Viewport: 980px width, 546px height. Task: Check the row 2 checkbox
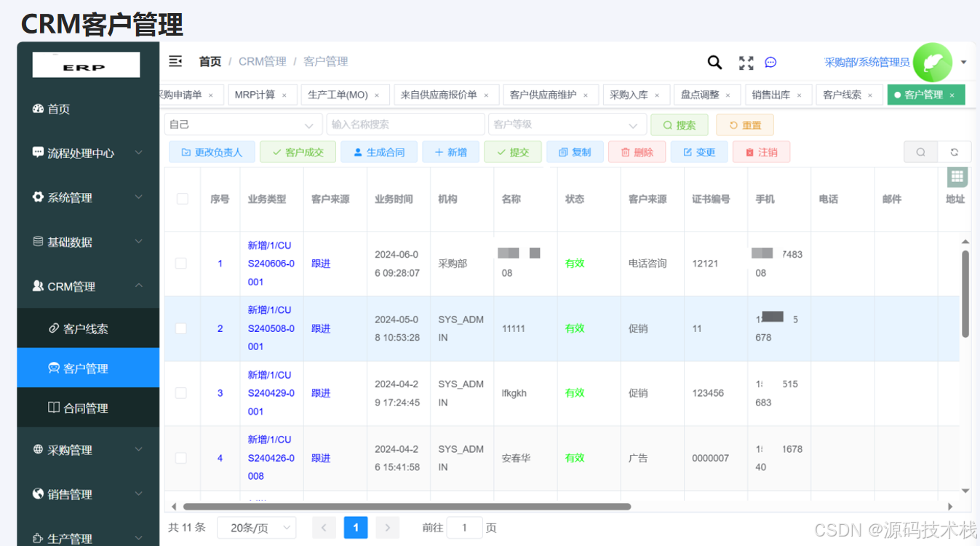tap(181, 328)
